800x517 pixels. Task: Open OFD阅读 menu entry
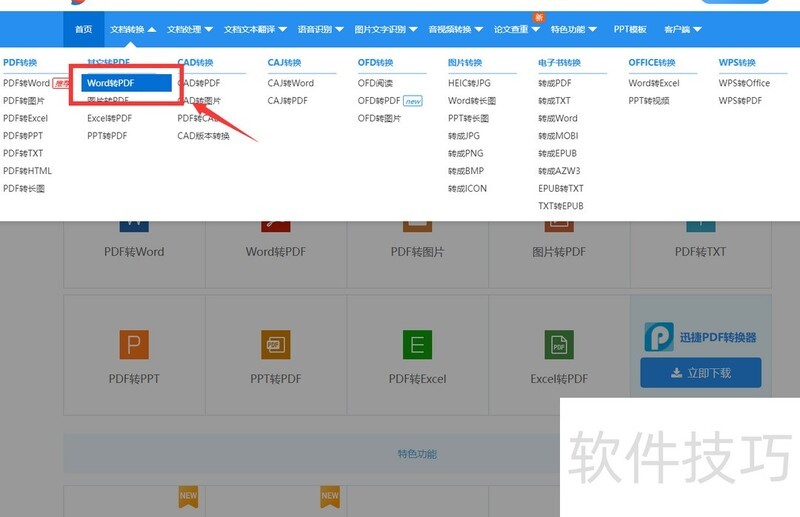(375, 83)
